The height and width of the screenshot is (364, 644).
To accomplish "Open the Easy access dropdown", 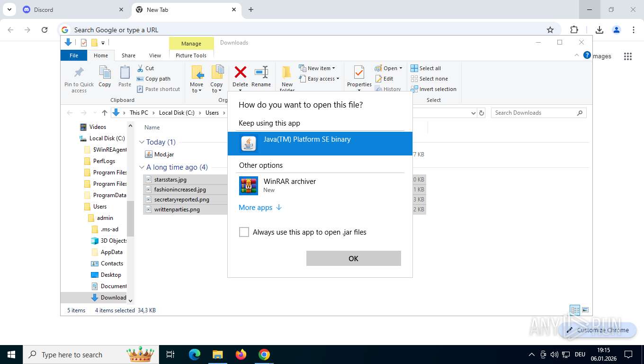I will click(319, 79).
